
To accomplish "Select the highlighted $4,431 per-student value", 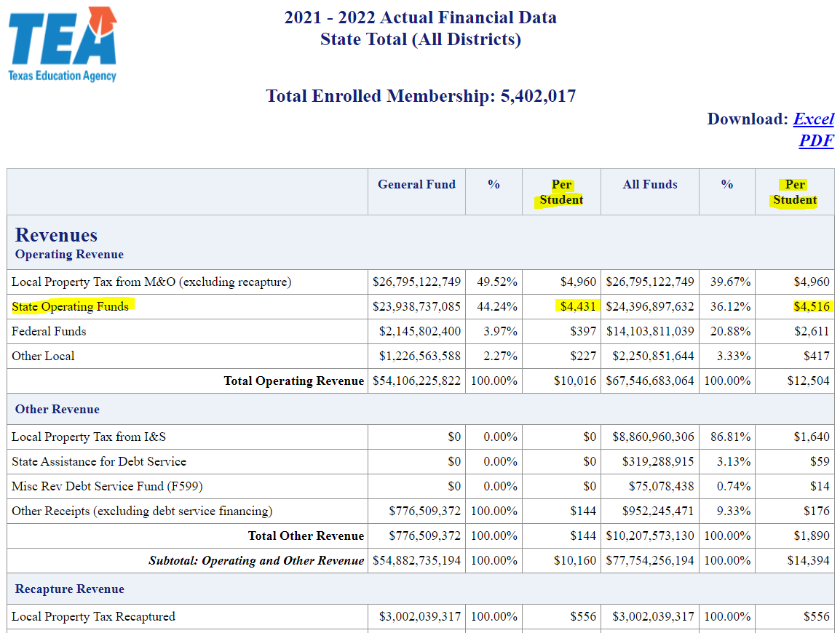I will (x=578, y=306).
